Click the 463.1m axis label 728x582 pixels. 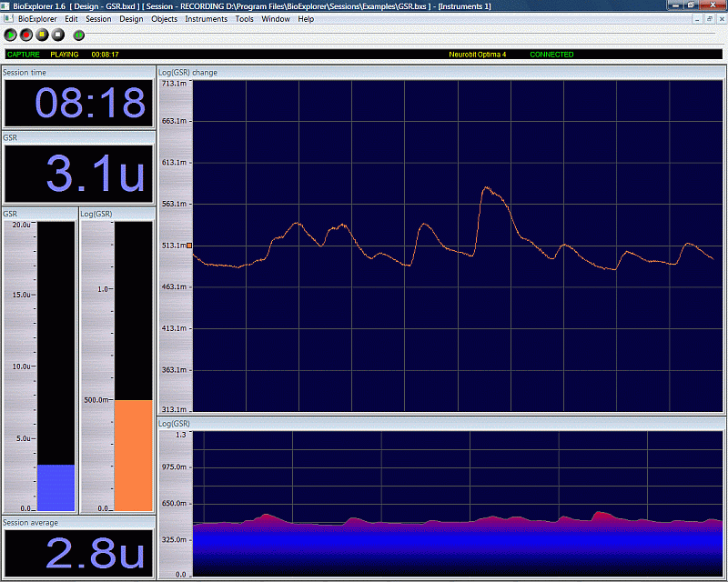pyautogui.click(x=174, y=286)
